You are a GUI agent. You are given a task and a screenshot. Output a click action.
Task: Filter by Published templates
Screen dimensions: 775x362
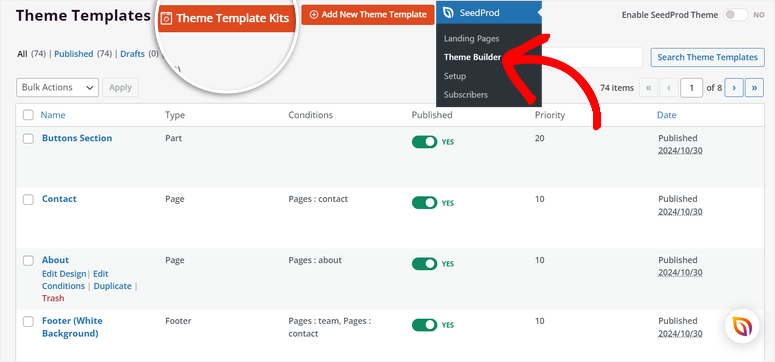[x=74, y=54]
